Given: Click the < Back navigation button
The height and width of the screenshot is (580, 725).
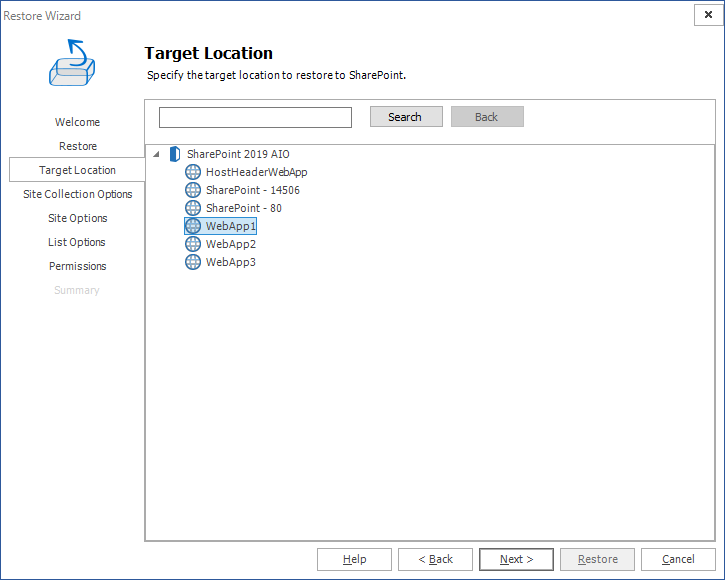Looking at the screenshot, I should (x=435, y=560).
